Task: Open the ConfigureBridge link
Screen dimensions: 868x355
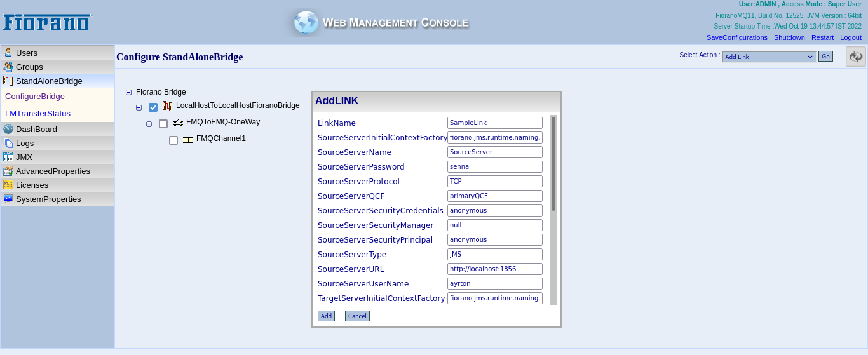Action: click(35, 97)
